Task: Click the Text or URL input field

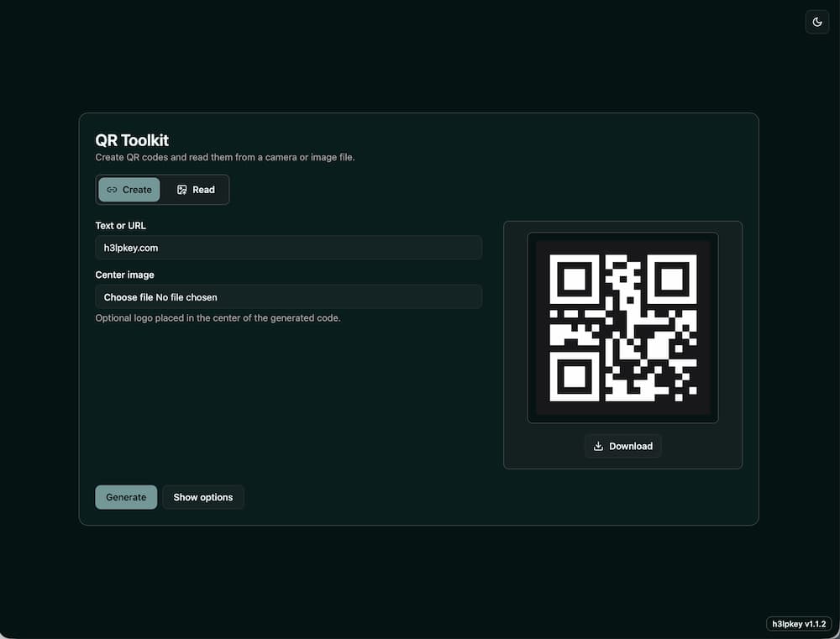Action: pyautogui.click(x=289, y=248)
